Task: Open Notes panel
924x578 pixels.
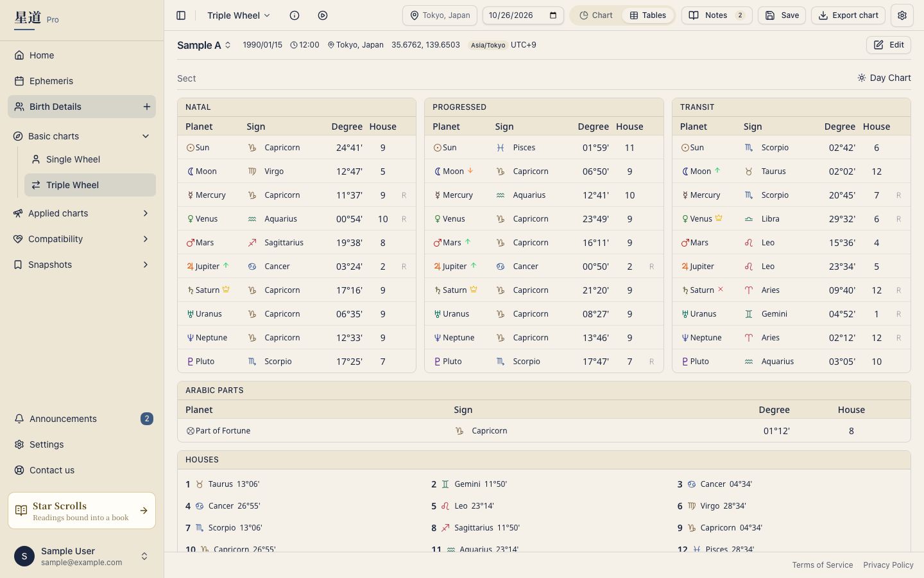Action: click(717, 15)
